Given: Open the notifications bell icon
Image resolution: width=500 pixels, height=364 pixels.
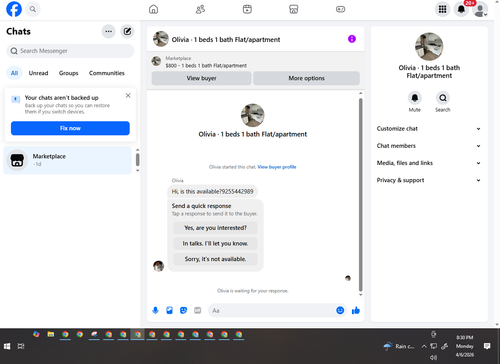Looking at the screenshot, I should pyautogui.click(x=461, y=9).
